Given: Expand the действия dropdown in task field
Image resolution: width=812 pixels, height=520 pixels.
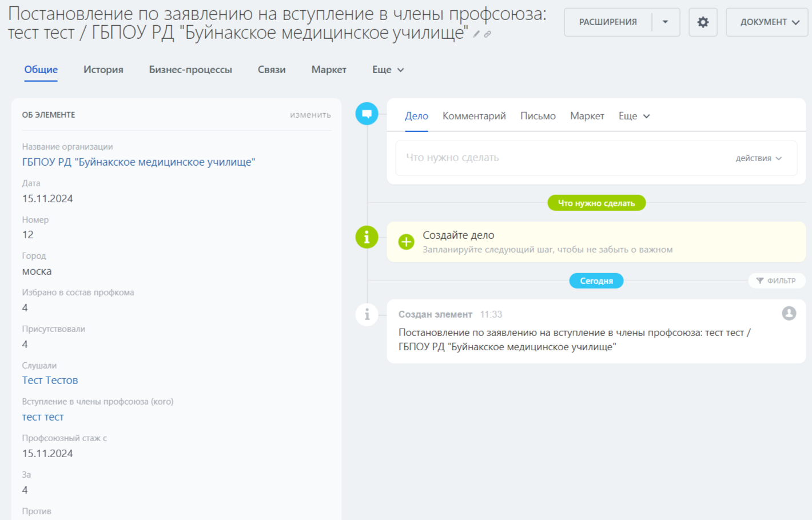Looking at the screenshot, I should pyautogui.click(x=758, y=158).
